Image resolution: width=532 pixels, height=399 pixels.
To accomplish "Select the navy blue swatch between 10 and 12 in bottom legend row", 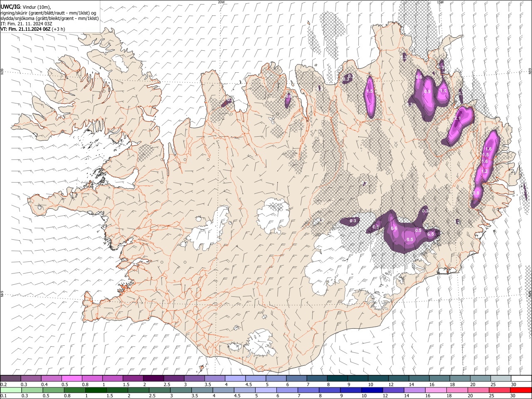I will pyautogui.click(x=372, y=390).
